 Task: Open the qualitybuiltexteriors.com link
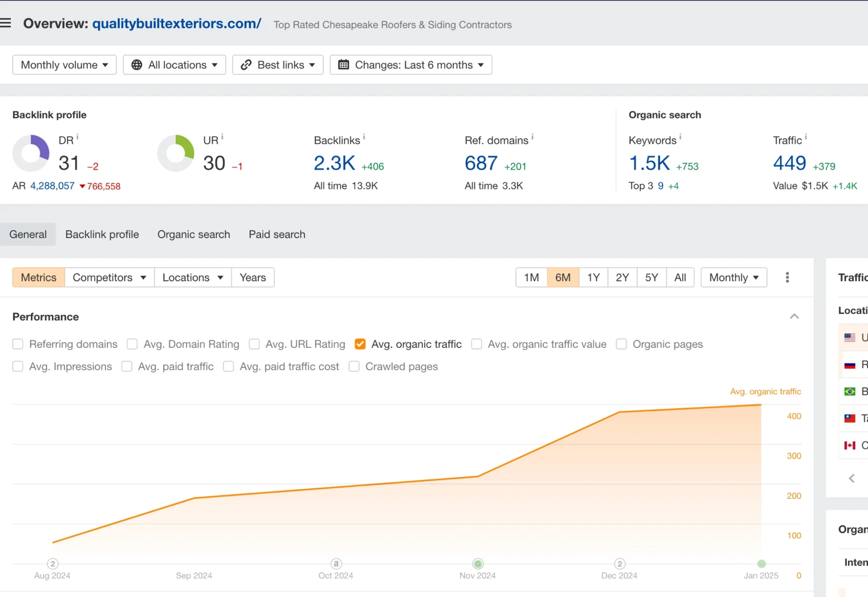pyautogui.click(x=176, y=24)
